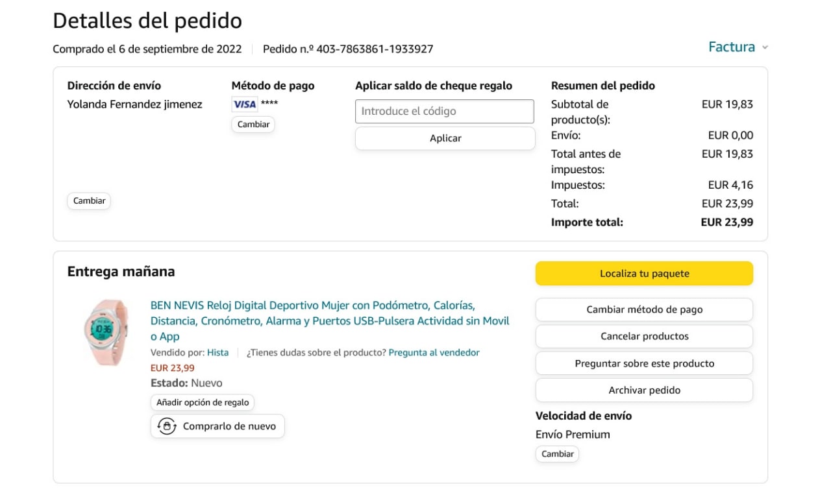
Task: Click the gift code input field
Action: 444,111
